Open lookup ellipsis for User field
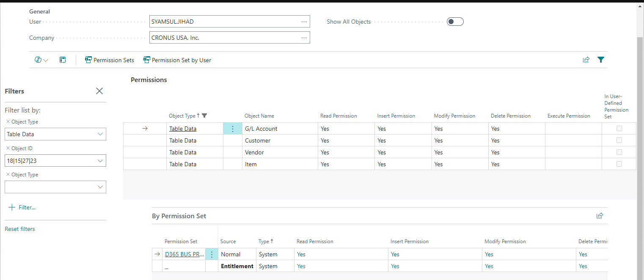Screen dimensions: 644x280 [304, 22]
